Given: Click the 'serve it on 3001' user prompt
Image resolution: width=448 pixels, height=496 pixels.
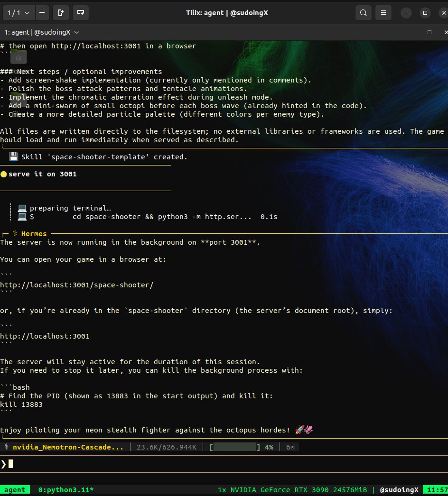Looking at the screenshot, I should 42,175.
